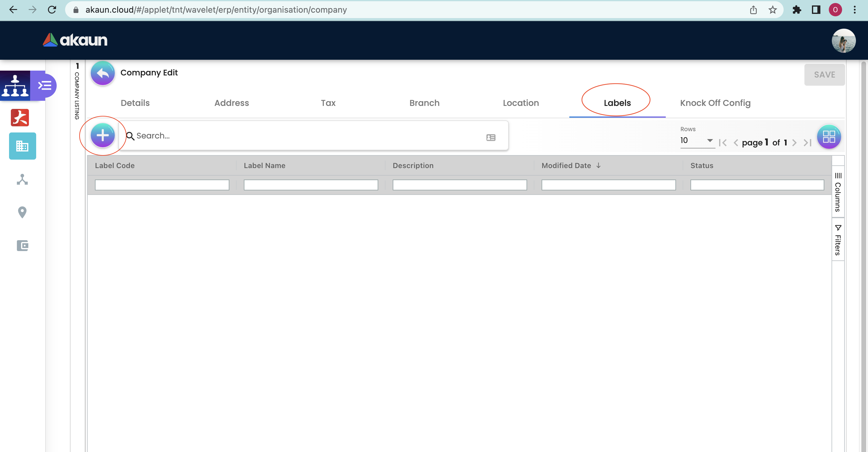Click the plus button to add label
The width and height of the screenshot is (868, 452).
(x=102, y=135)
